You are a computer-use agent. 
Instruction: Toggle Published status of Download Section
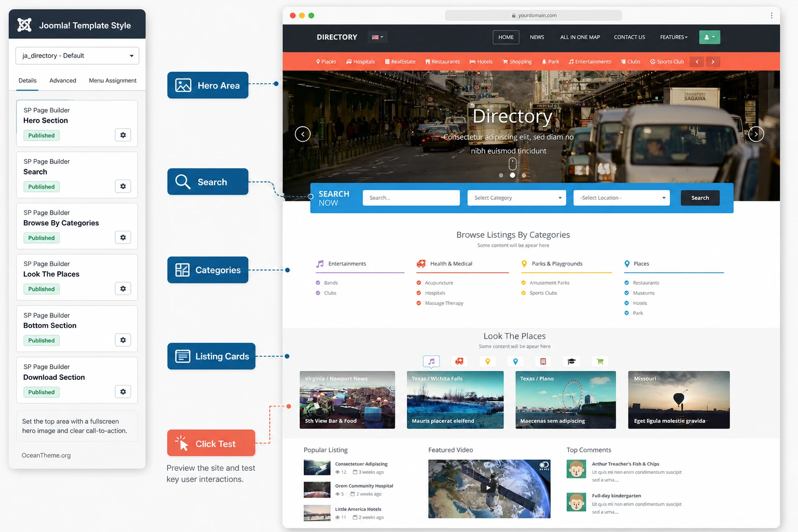[x=42, y=392]
